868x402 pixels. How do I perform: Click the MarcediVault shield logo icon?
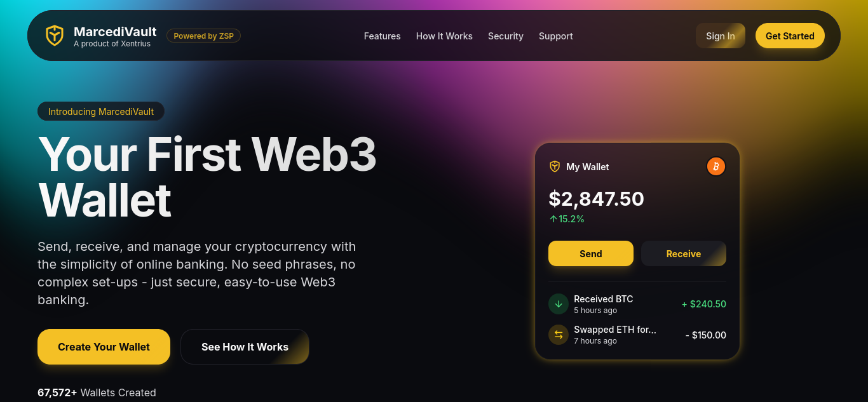point(55,36)
